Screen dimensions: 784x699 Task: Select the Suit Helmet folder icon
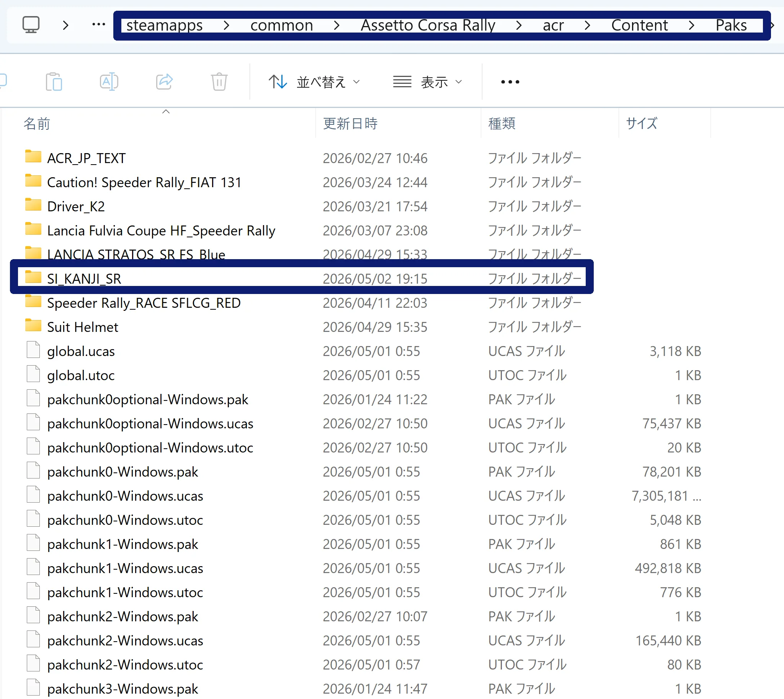click(x=33, y=326)
